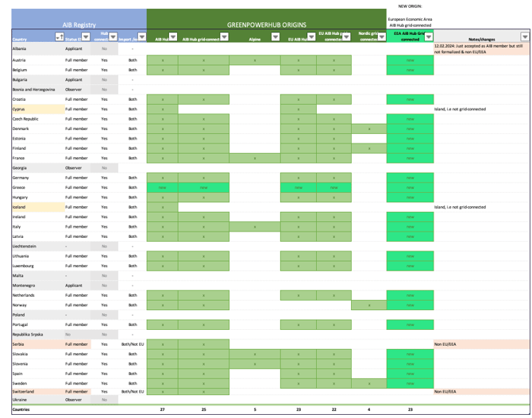The image size is (532, 418).
Task: Open the AIB Hub column filter dropdown
Action: point(173,36)
